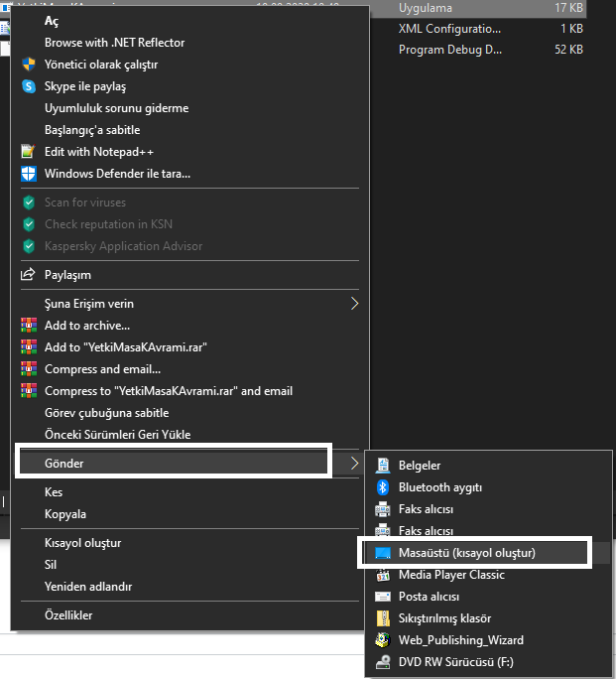This screenshot has height=679, width=616.
Task: Send to Bluetooth aygıtı
Action: pos(440,487)
